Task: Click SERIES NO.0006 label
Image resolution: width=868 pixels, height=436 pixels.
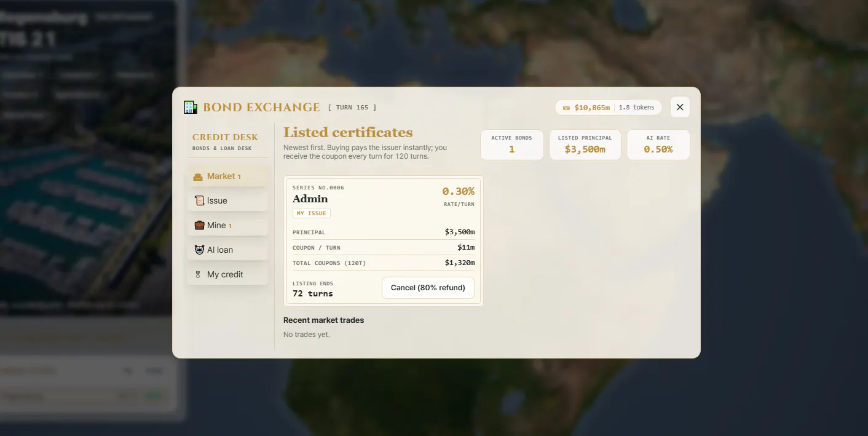Action: point(318,188)
